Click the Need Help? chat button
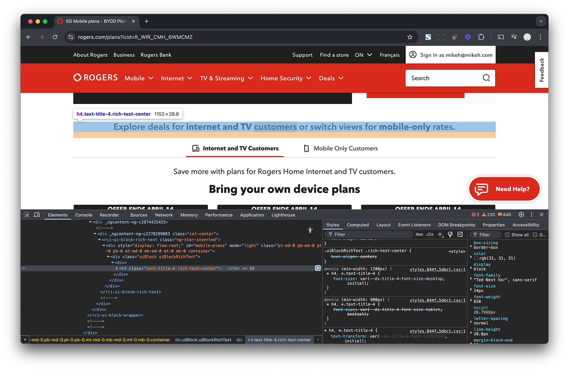Viewport: 569px width, 392px height. coord(504,189)
